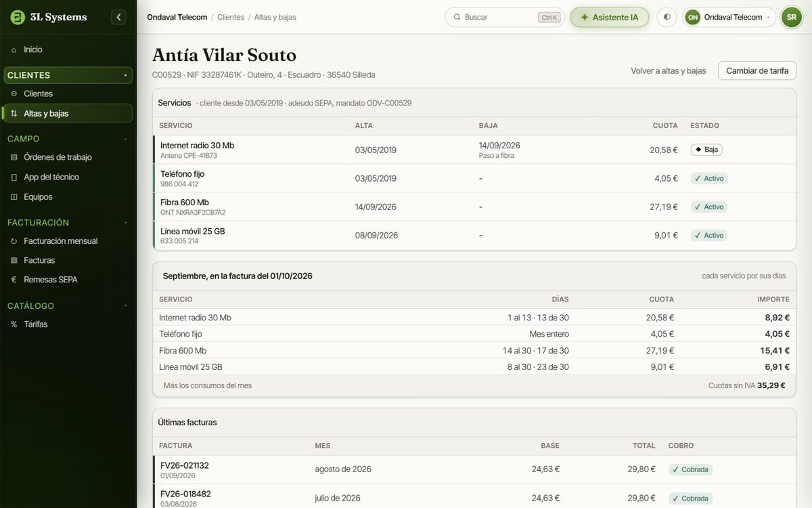The height and width of the screenshot is (508, 812).
Task: Open Remesas SEPA
Action: coord(68,279)
